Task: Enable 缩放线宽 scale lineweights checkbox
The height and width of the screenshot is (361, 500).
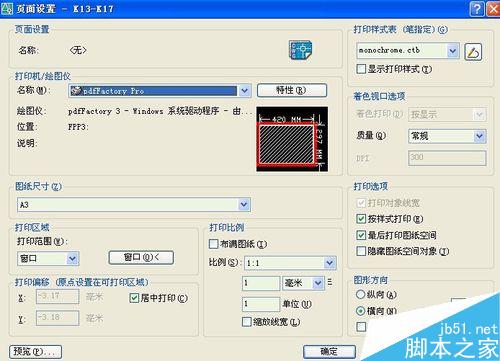Action: click(247, 322)
